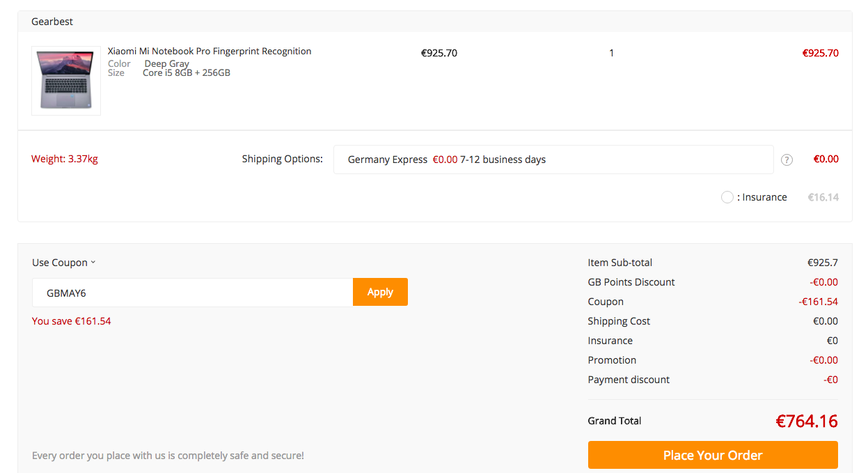Click the safe and secure order notice
This screenshot has height=473, width=868.
pyautogui.click(x=168, y=456)
